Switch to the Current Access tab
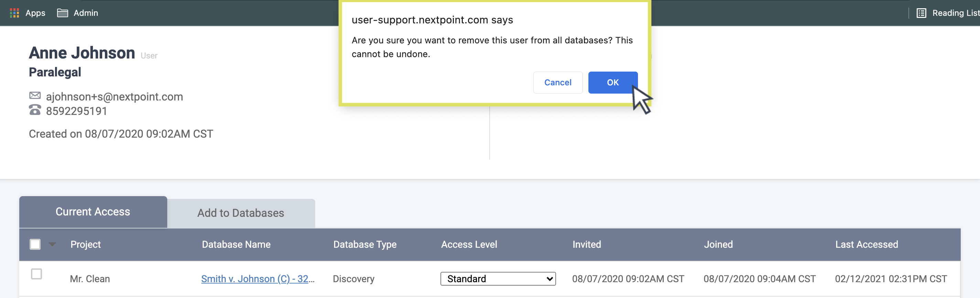The width and height of the screenshot is (980, 298). click(x=93, y=212)
